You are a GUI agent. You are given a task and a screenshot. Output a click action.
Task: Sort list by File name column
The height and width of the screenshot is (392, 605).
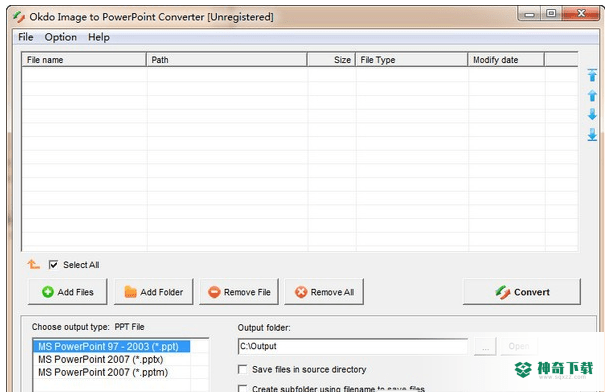pos(84,60)
